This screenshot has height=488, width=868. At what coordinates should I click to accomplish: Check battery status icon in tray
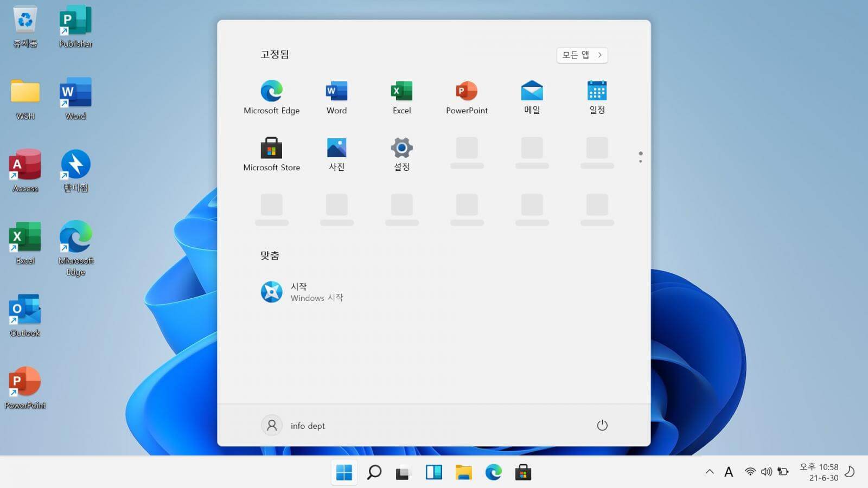pyautogui.click(x=783, y=472)
